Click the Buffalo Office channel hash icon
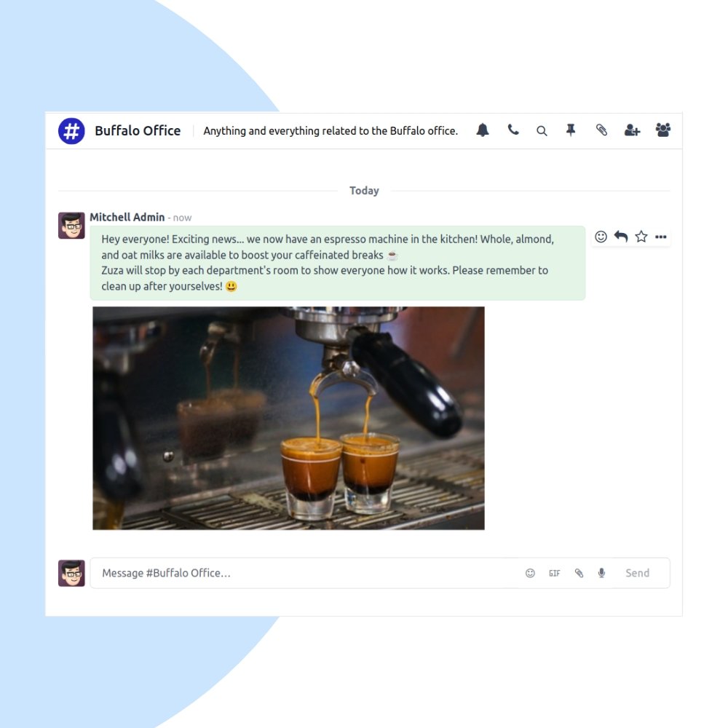 tap(71, 131)
